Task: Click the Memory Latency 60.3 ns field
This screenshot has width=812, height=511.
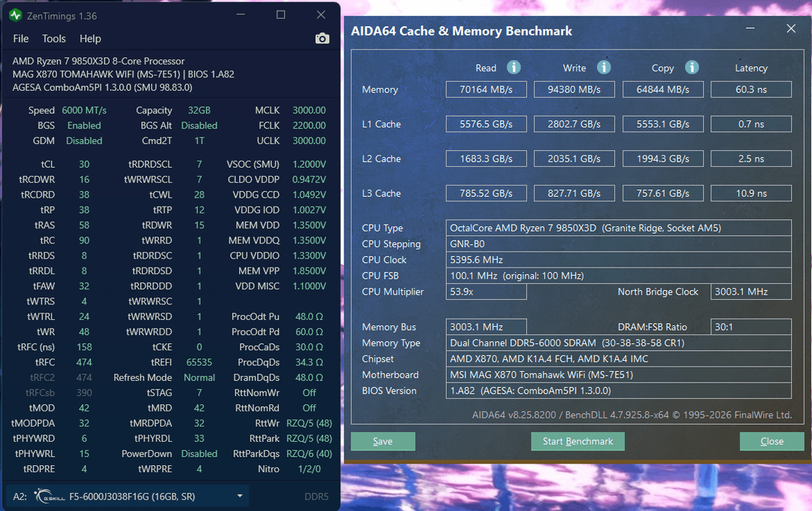Action: click(750, 89)
